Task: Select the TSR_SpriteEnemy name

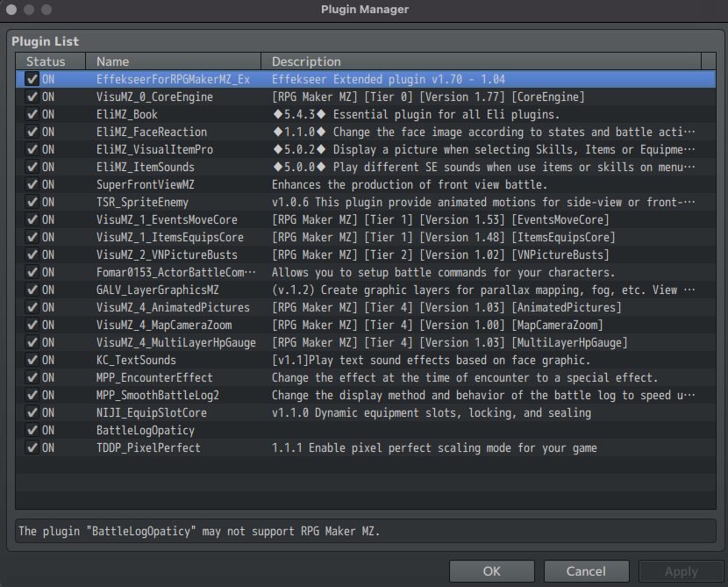Action: (142, 203)
